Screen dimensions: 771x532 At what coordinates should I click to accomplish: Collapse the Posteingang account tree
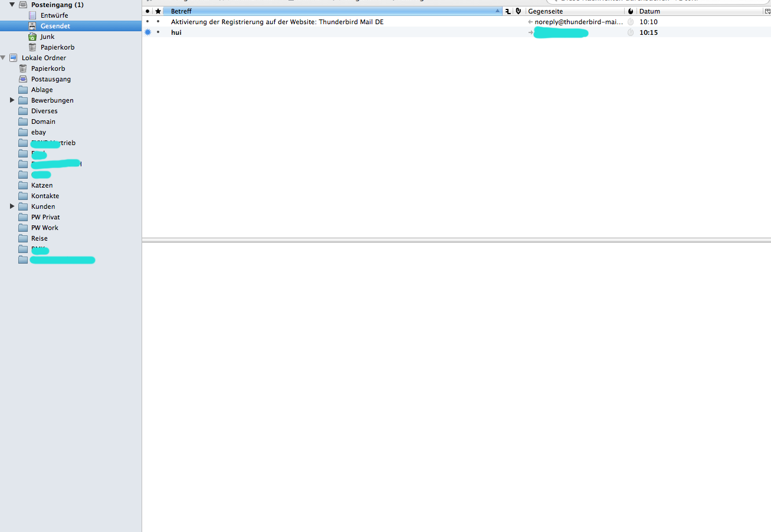pos(12,5)
